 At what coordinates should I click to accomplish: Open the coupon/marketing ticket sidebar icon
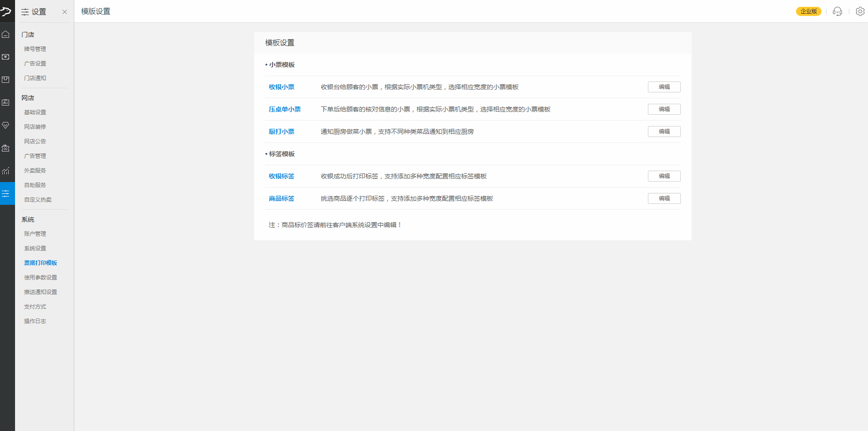click(6, 148)
